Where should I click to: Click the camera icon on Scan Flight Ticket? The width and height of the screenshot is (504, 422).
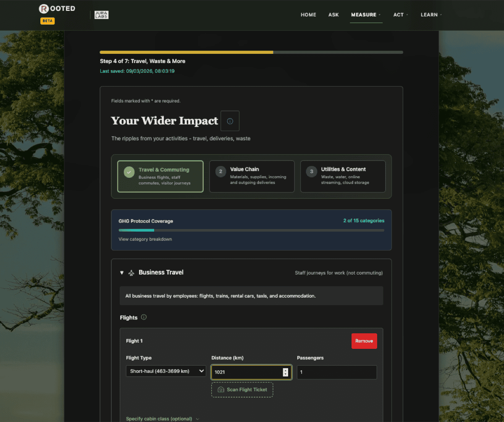[220, 390]
